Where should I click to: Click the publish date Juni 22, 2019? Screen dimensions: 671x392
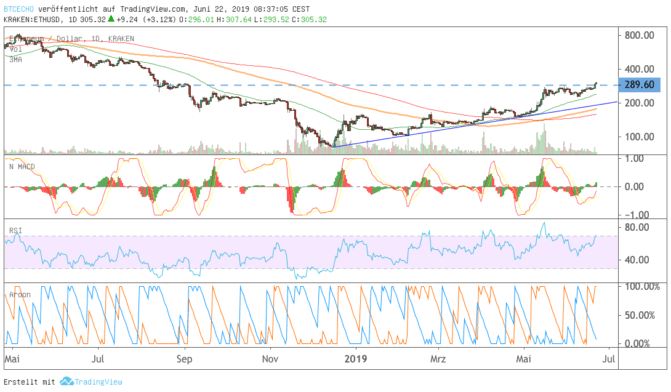[222, 9]
